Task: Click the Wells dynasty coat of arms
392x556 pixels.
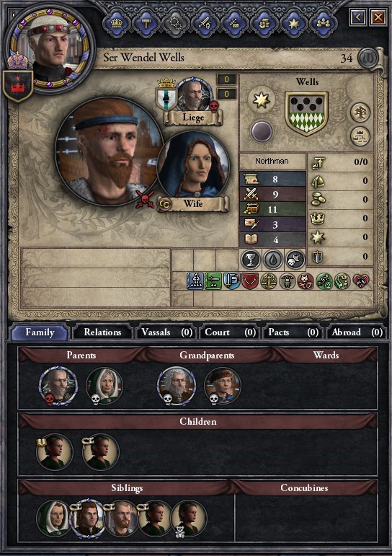Action: (306, 113)
